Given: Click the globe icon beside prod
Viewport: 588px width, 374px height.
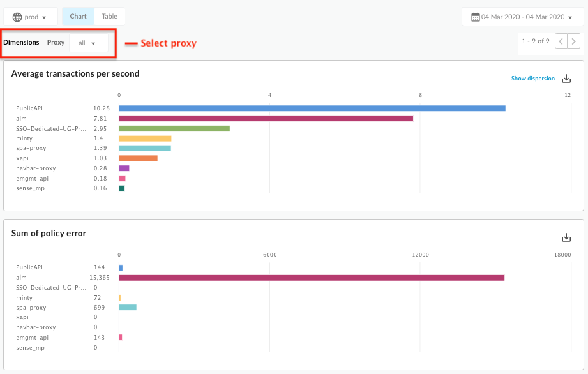Looking at the screenshot, I should coord(17,17).
